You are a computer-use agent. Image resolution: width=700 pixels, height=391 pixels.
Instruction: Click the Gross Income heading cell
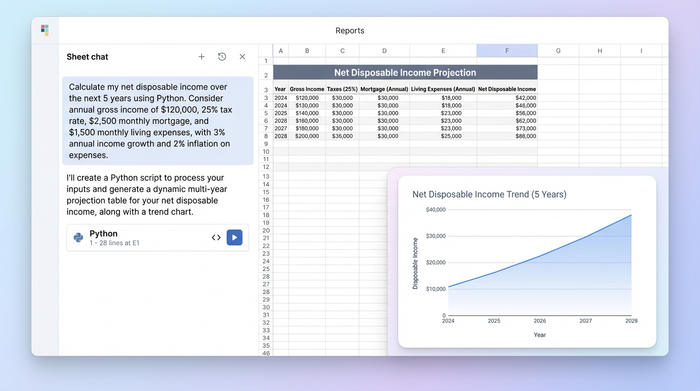pos(307,89)
